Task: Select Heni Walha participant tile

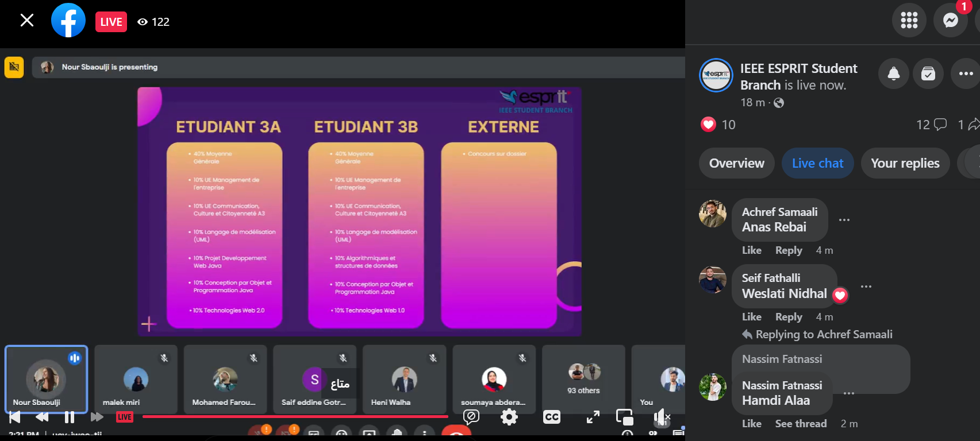Action: click(x=405, y=379)
